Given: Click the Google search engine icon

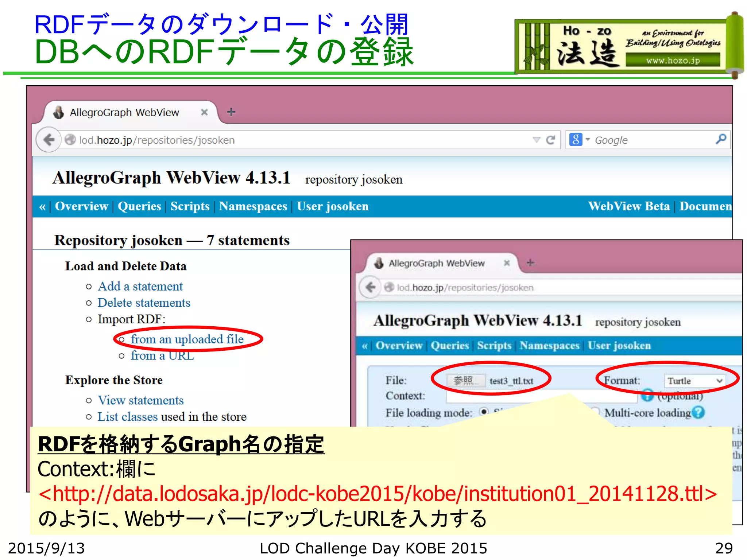Looking at the screenshot, I should [575, 140].
